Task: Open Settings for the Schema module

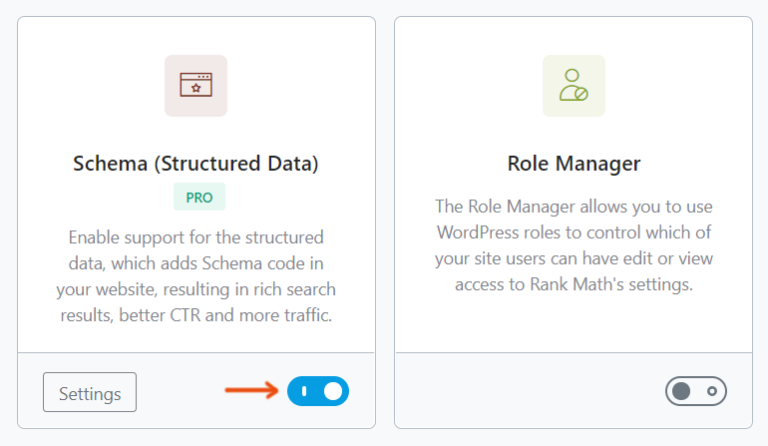Action: (90, 393)
